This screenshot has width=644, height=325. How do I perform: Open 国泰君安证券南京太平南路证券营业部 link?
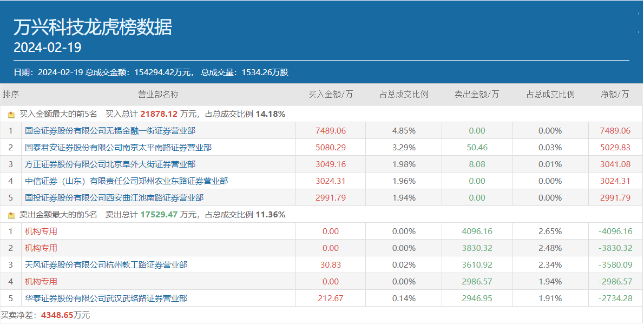pos(118,148)
